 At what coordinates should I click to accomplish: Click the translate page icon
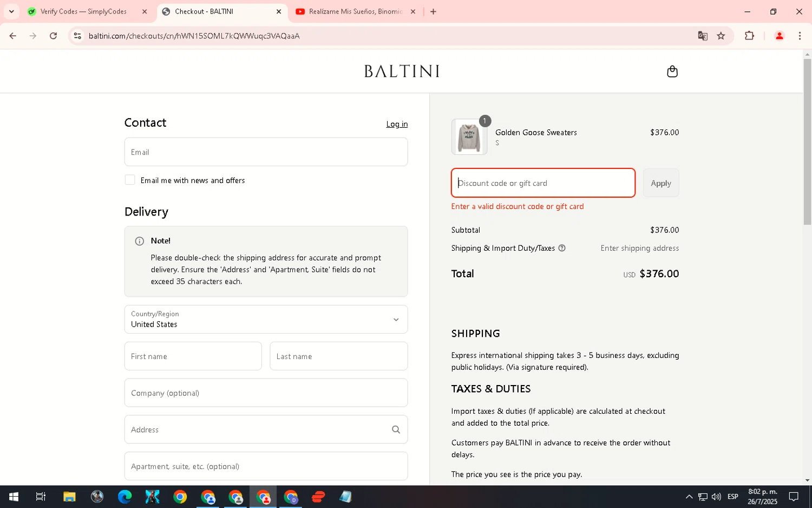tap(703, 36)
